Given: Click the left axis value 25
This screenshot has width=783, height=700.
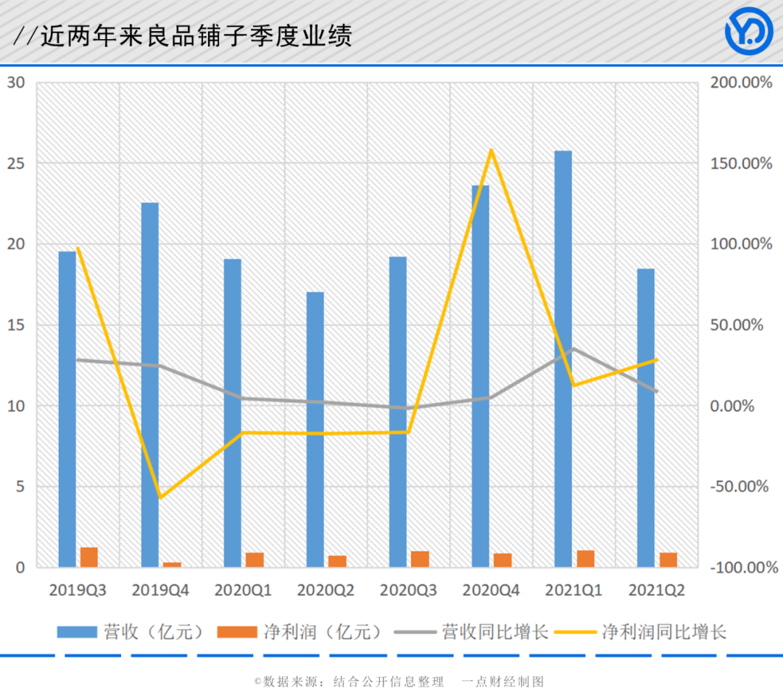Looking at the screenshot, I should coord(16,163).
